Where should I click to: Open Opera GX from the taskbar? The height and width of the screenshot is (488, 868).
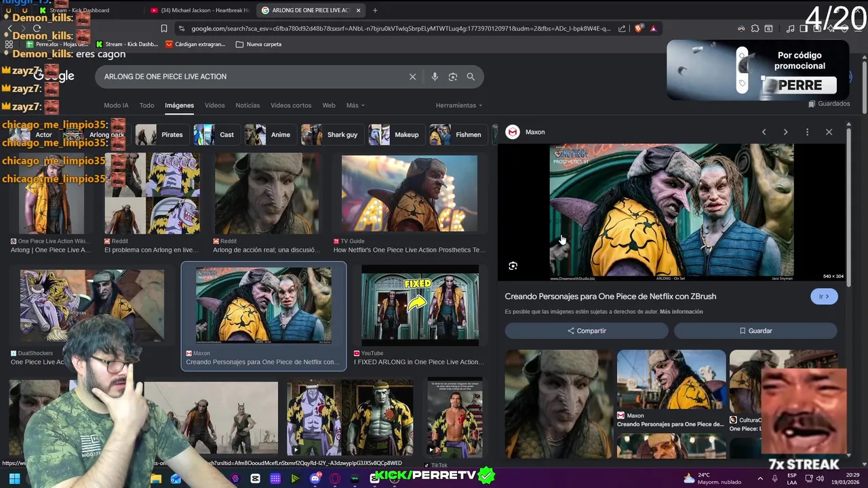click(335, 479)
